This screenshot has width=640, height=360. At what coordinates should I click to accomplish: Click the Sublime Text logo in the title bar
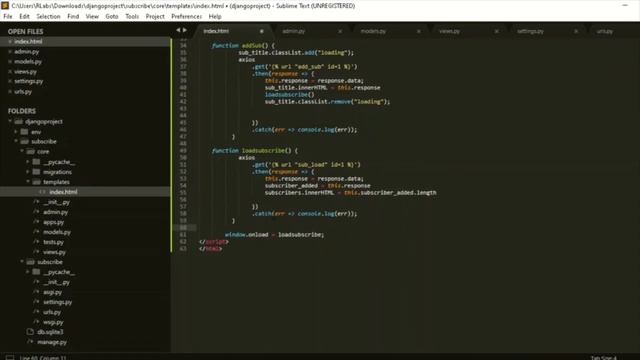click(5, 6)
